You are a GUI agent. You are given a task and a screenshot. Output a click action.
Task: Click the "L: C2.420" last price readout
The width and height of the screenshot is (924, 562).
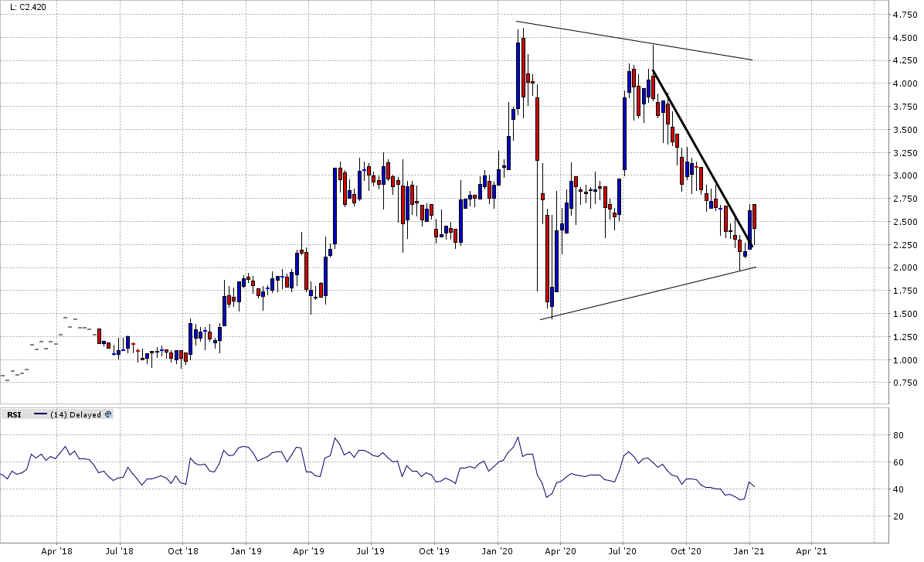[29, 7]
